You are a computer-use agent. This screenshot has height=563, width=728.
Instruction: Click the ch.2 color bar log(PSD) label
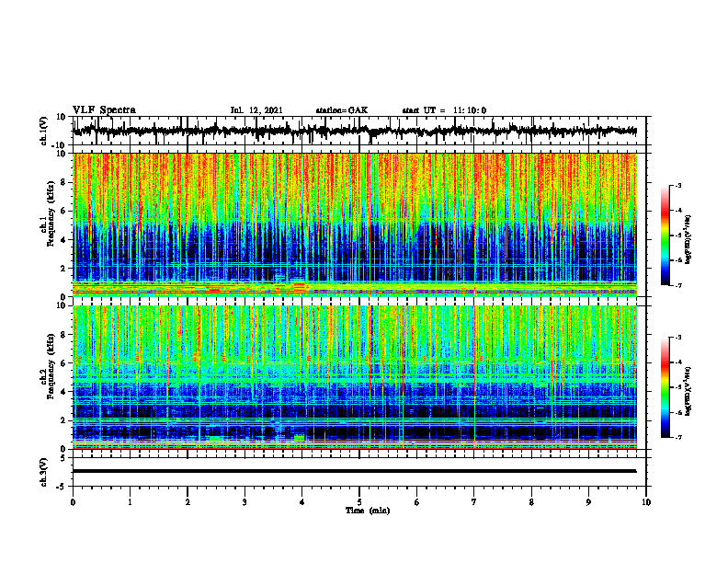pyautogui.click(x=688, y=390)
